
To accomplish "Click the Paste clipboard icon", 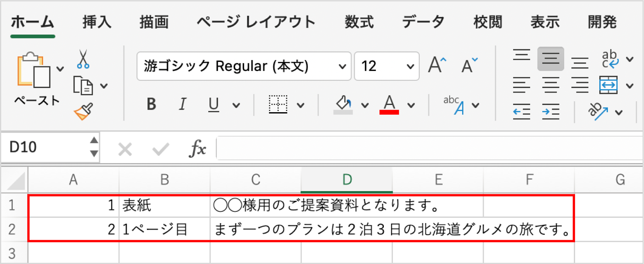I will click(x=34, y=70).
